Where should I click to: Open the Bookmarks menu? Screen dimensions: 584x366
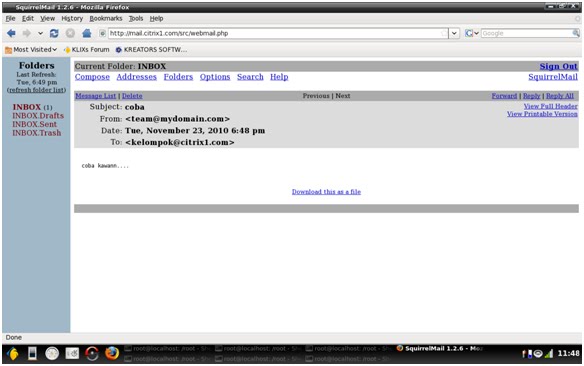tap(106, 18)
